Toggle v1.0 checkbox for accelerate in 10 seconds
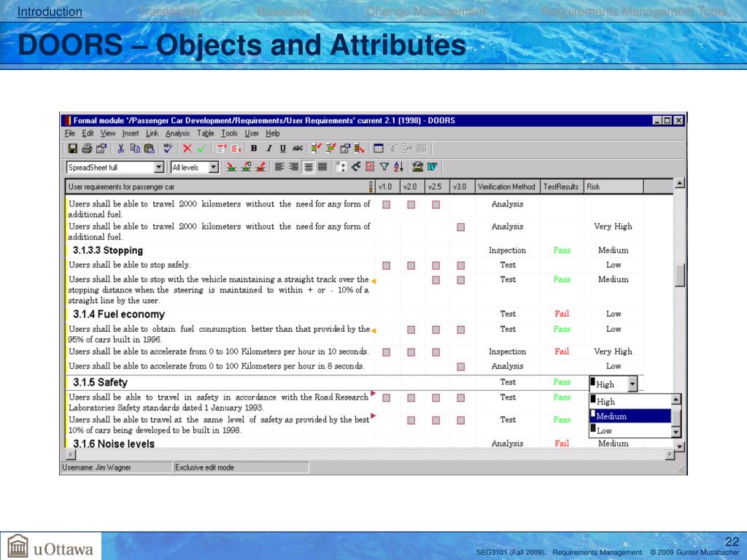The image size is (747, 560). click(x=387, y=352)
